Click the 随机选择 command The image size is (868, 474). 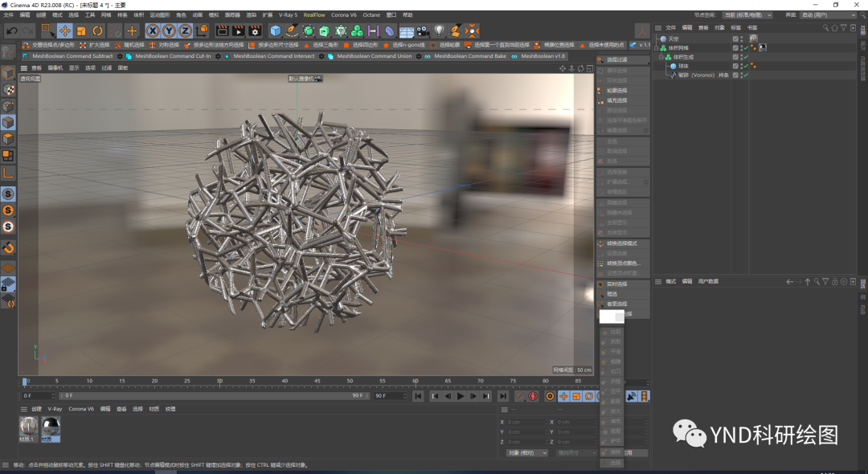point(129,45)
